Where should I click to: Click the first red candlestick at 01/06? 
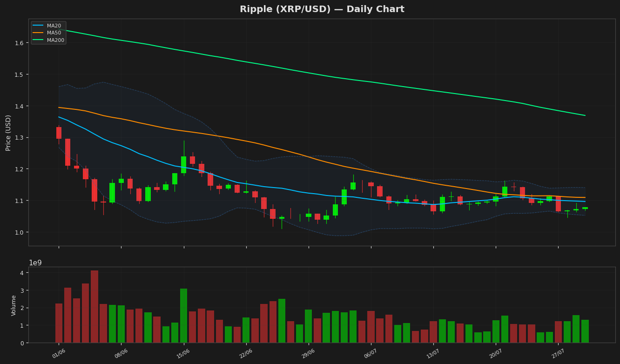pyautogui.click(x=59, y=133)
